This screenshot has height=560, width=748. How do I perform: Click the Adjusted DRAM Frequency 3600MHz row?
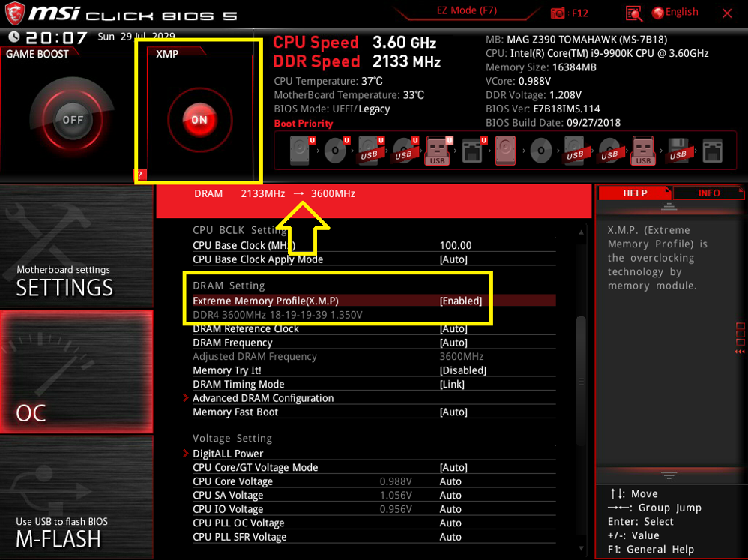[x=374, y=356]
